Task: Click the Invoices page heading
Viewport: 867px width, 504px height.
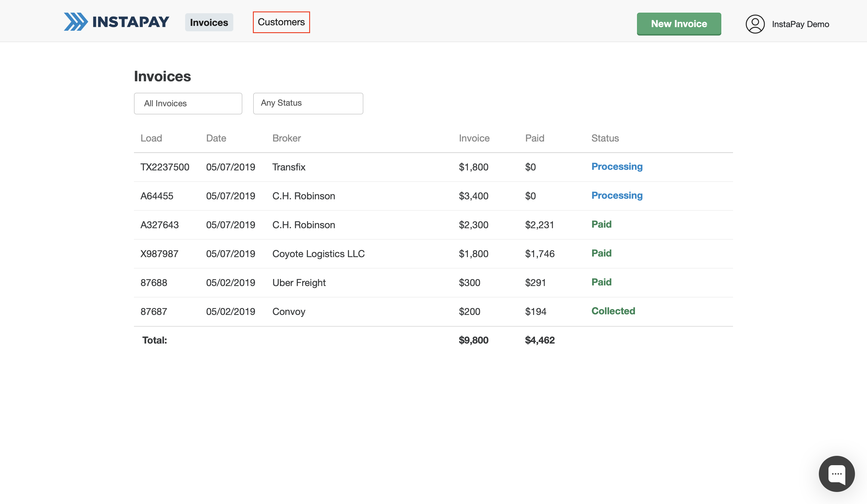Action: coord(162,76)
